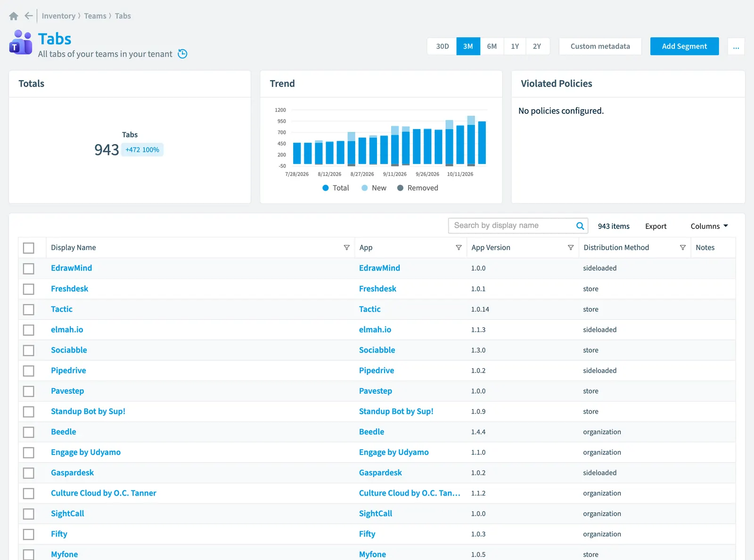Click the back arrow icon

tap(29, 16)
